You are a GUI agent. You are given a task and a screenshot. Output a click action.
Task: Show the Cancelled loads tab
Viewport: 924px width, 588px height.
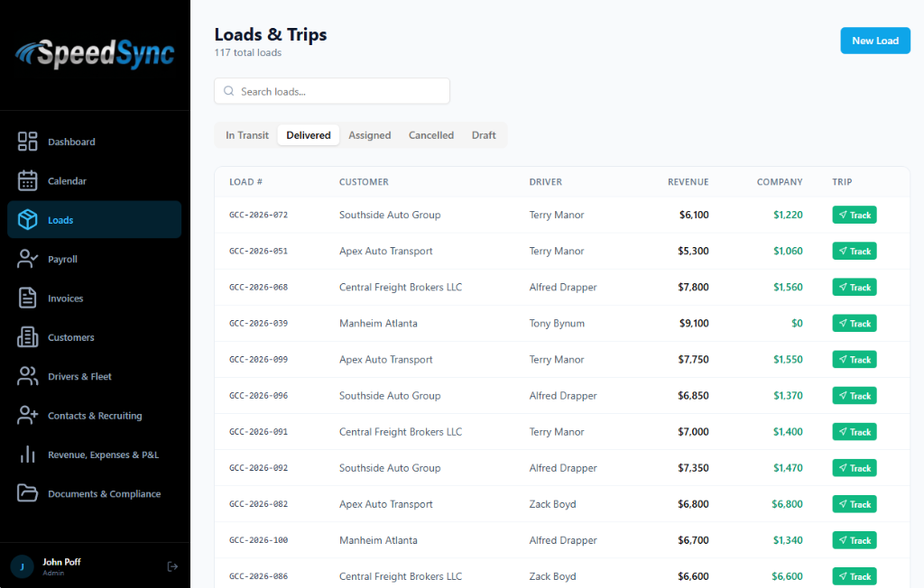431,135
